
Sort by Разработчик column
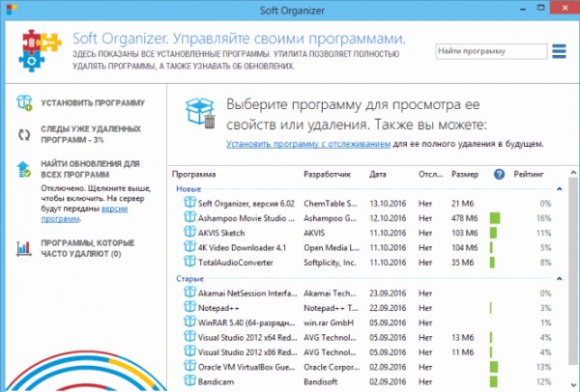[x=327, y=175]
